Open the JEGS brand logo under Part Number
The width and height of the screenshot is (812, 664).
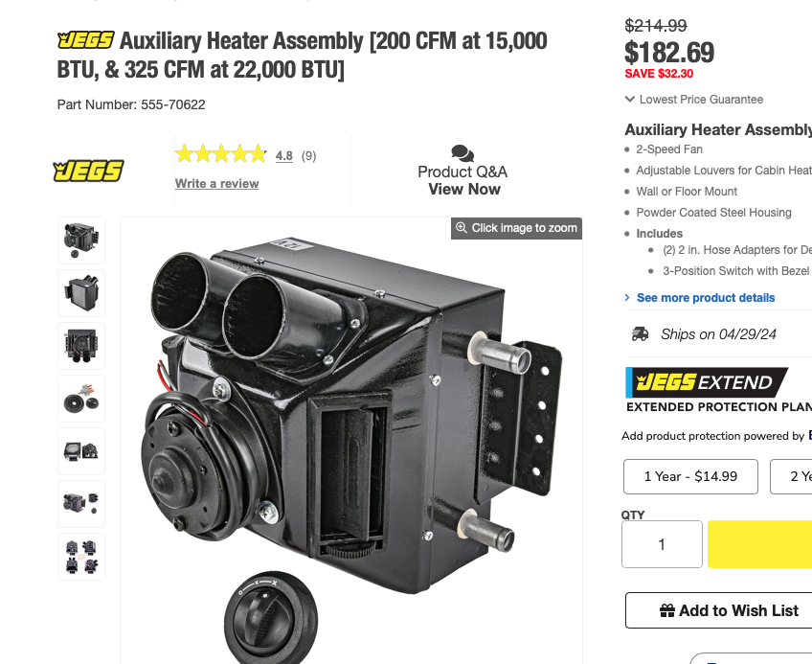pyautogui.click(x=88, y=172)
